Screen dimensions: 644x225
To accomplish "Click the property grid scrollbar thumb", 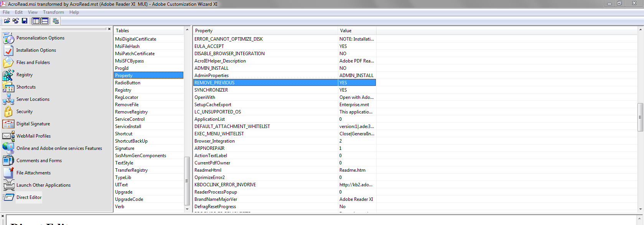I will click(641, 117).
